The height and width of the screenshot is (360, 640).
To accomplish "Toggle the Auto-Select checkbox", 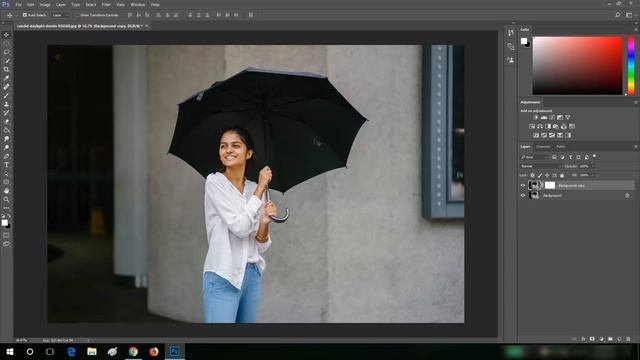I will click(x=24, y=15).
